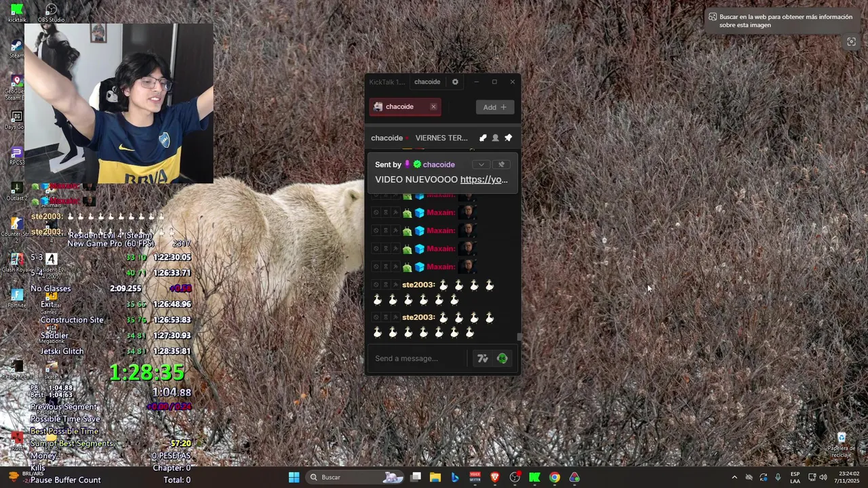
Task: Open Clash Royale desktop shortcut
Action: (16, 263)
